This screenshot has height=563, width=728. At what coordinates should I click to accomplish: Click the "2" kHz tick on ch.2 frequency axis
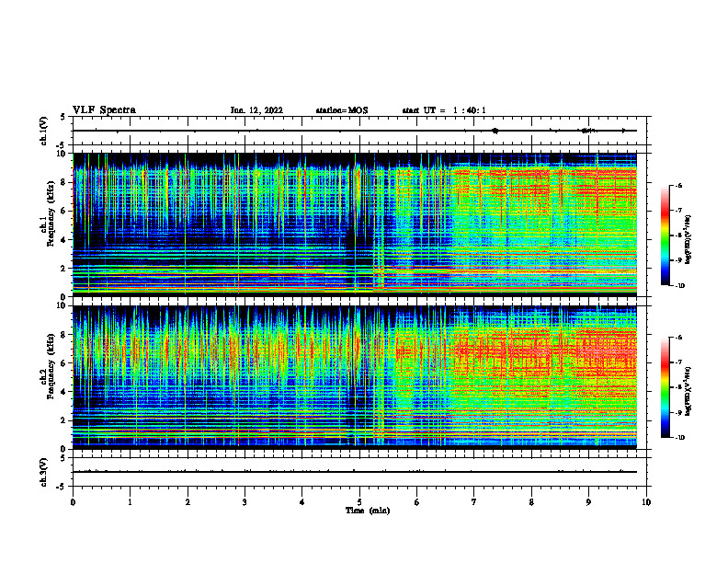pyautogui.click(x=64, y=420)
